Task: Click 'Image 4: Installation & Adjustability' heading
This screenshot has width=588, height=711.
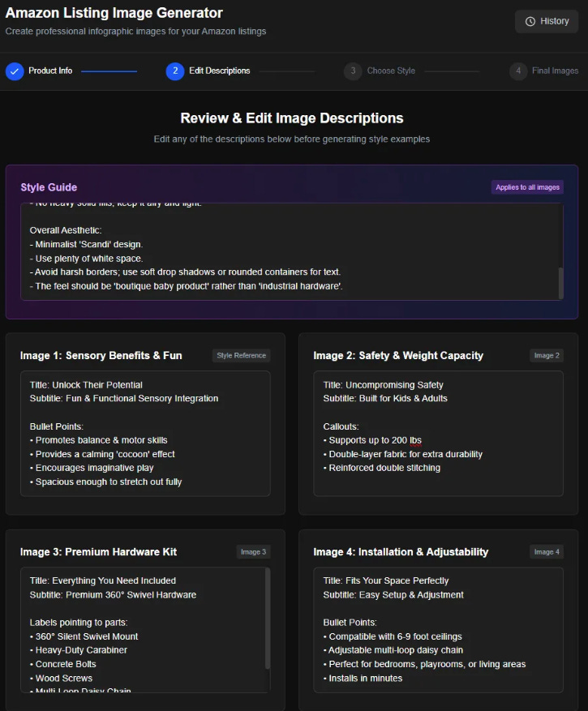Action: click(401, 552)
